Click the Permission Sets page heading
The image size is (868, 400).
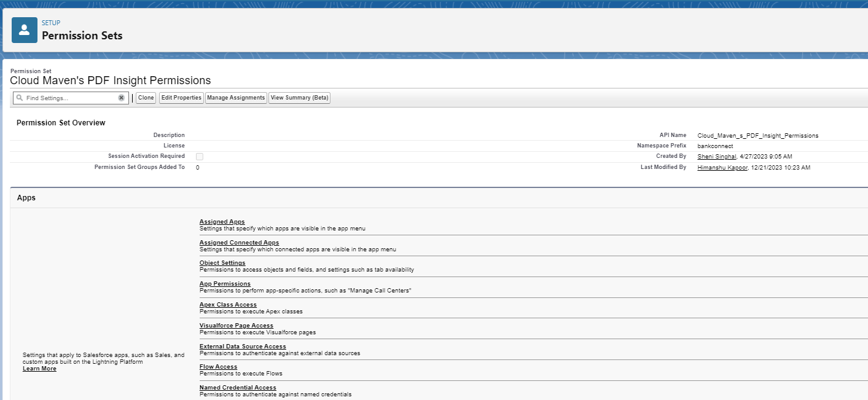[82, 36]
